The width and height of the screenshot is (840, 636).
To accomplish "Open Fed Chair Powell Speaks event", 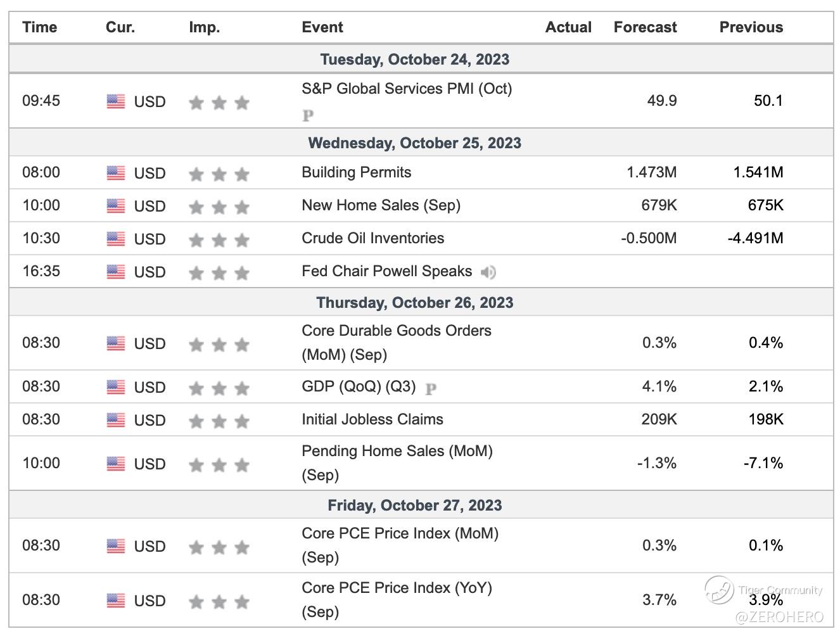I will click(386, 271).
